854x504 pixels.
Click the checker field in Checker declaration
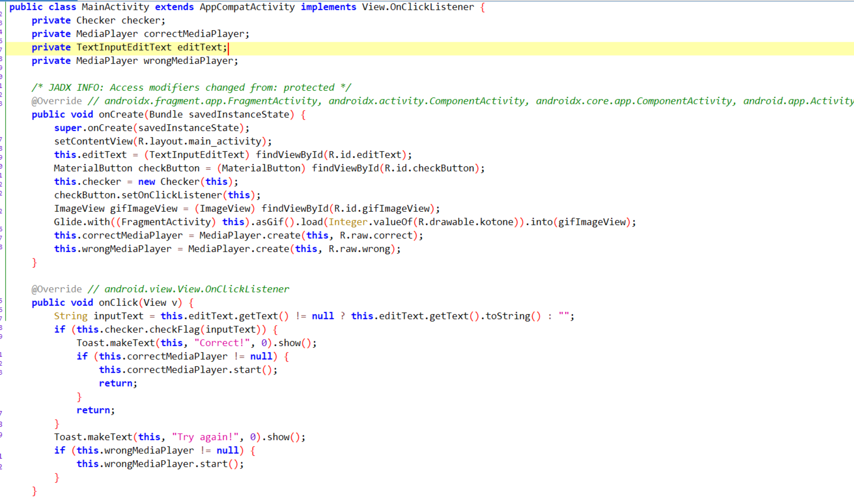tap(141, 21)
